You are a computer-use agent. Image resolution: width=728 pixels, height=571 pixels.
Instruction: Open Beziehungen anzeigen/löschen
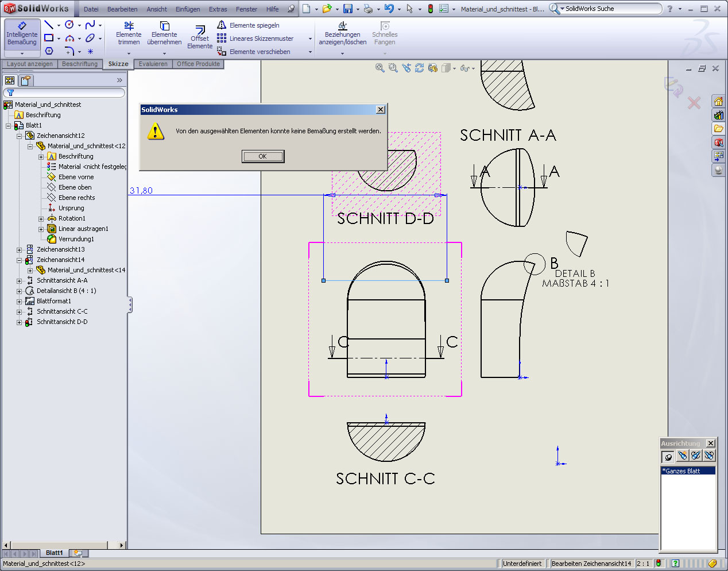(342, 34)
